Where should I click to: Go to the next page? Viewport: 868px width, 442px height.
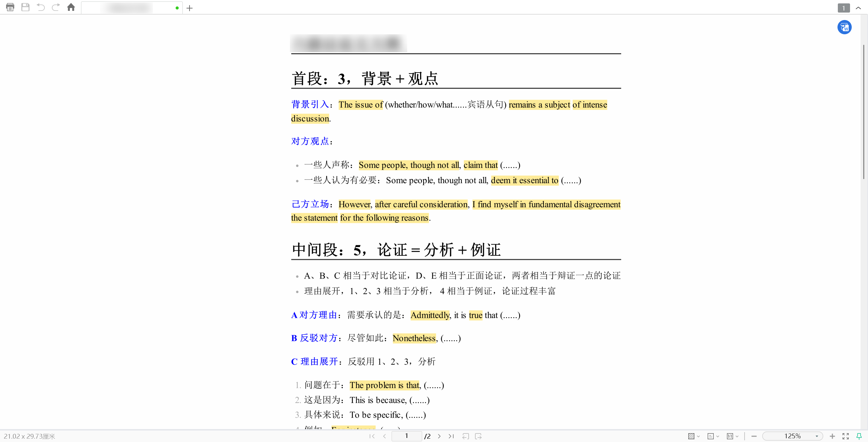439,436
